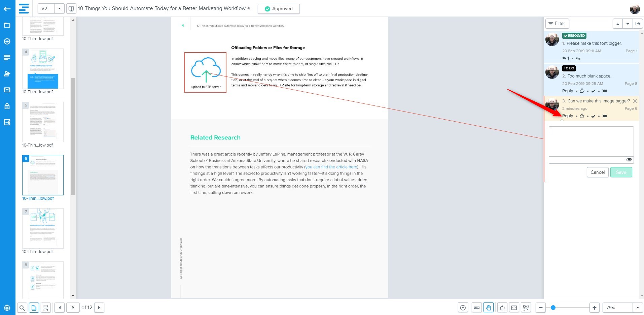Screen dimensions: 644x315
Task: Open the search magnifier tool
Action: (22, 308)
